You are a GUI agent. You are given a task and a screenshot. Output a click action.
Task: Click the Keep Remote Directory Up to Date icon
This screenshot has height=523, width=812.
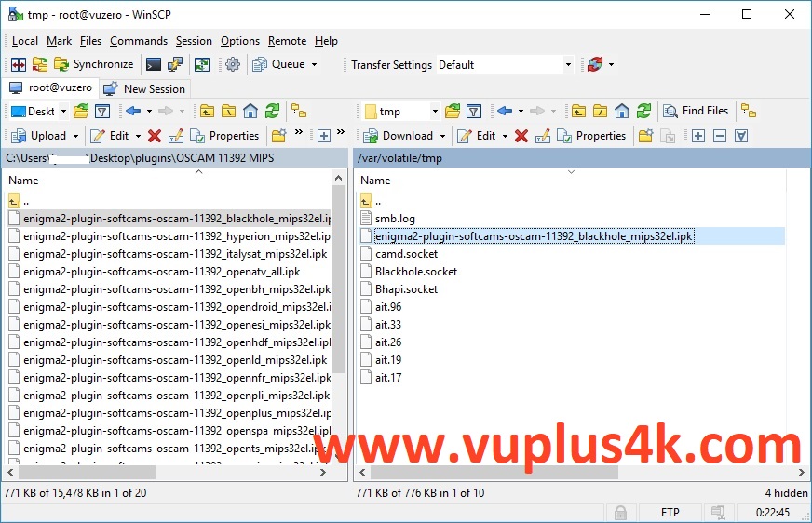coord(202,64)
